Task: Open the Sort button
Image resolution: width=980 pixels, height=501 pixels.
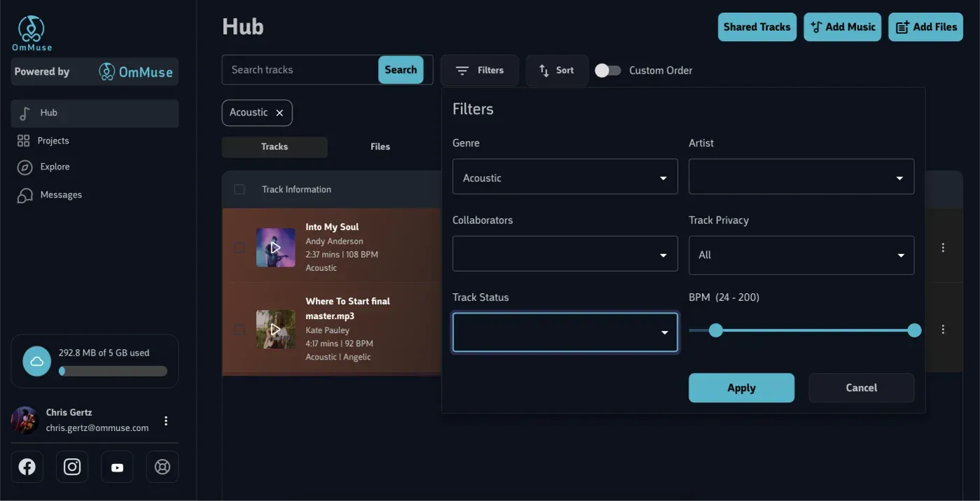Action: [556, 71]
